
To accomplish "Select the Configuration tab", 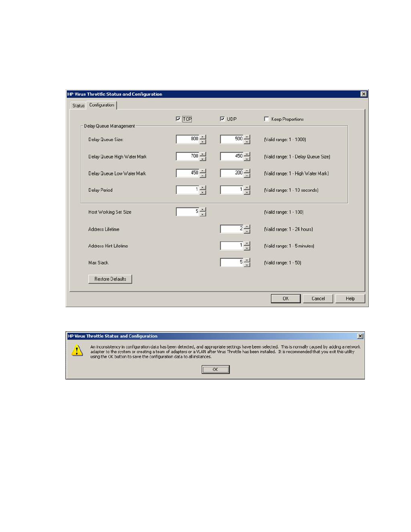I will click(x=102, y=105).
